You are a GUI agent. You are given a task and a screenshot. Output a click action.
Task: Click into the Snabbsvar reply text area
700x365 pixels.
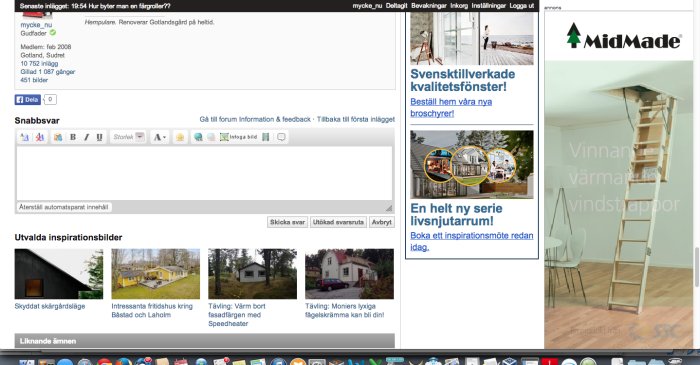pyautogui.click(x=204, y=173)
